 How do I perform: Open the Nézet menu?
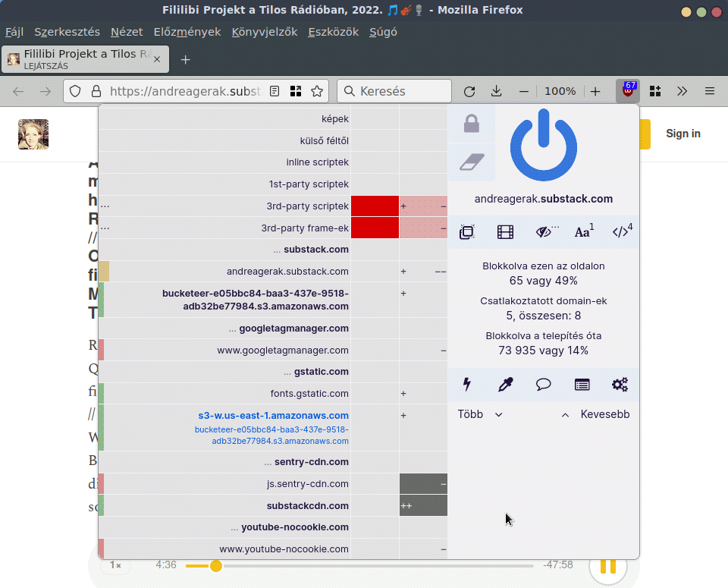[127, 32]
